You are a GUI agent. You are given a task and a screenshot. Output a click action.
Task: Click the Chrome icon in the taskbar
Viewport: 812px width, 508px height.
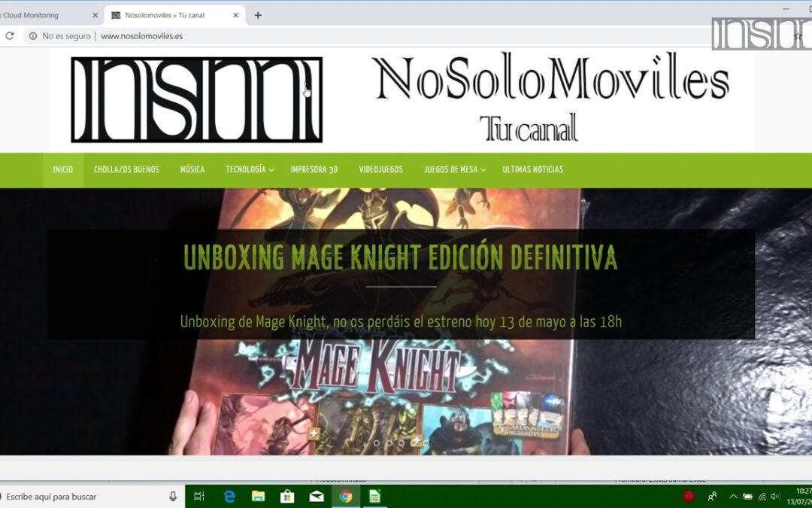click(x=345, y=497)
